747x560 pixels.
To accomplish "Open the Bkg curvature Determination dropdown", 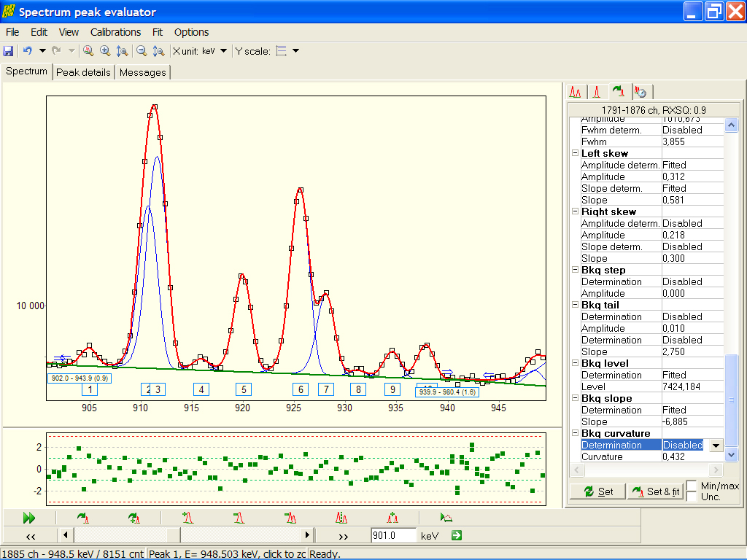I will point(716,446).
